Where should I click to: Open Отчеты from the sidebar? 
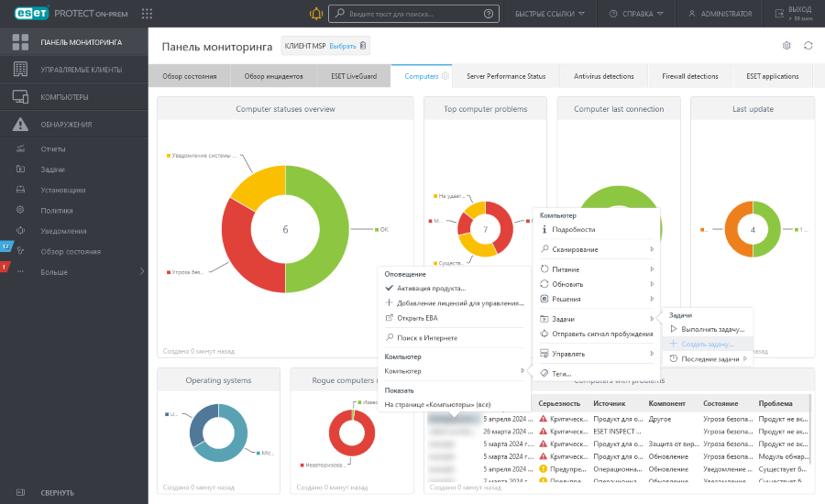(x=53, y=149)
